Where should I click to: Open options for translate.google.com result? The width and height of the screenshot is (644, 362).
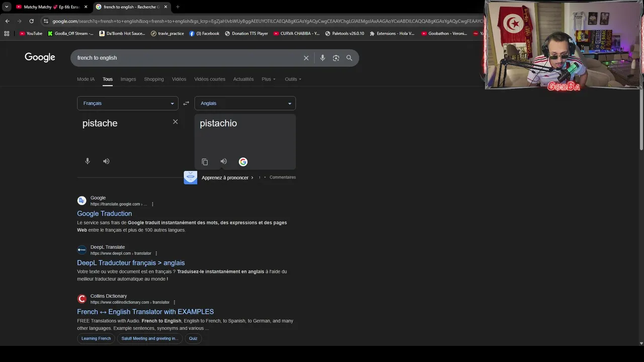152,204
